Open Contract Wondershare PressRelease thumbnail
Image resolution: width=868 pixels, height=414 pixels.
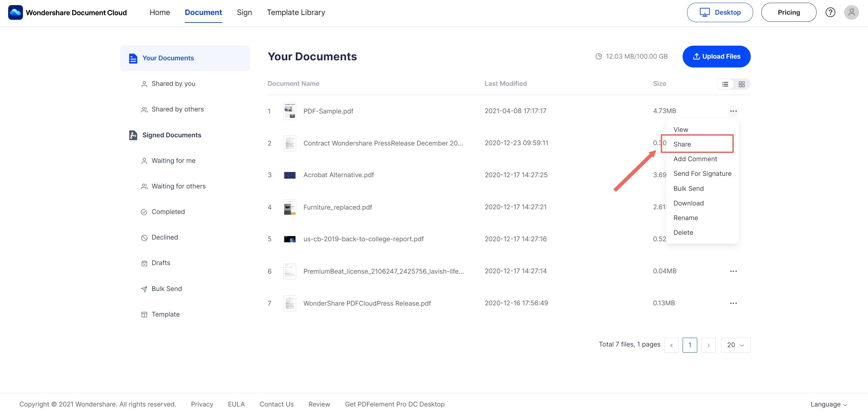tap(290, 143)
